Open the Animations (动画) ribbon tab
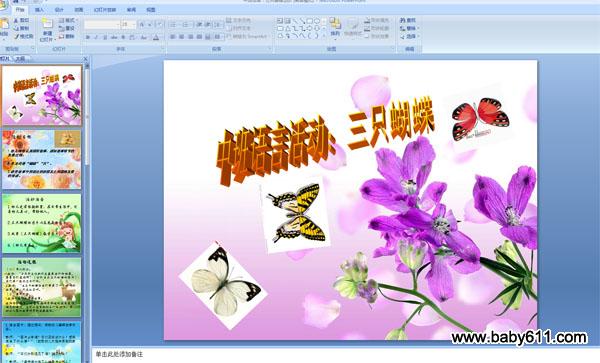The width and height of the screenshot is (600, 363). coord(78,10)
